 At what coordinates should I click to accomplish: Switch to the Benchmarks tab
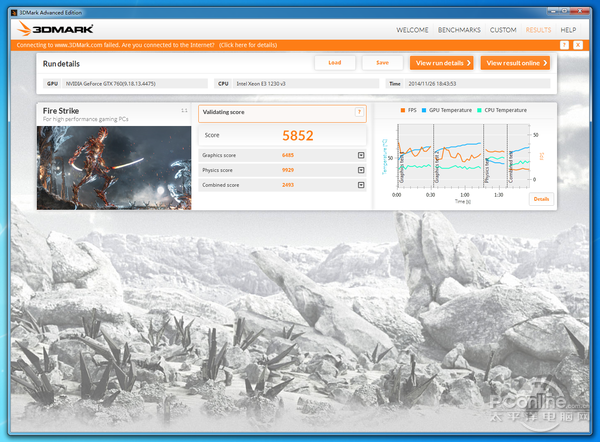pos(459,30)
